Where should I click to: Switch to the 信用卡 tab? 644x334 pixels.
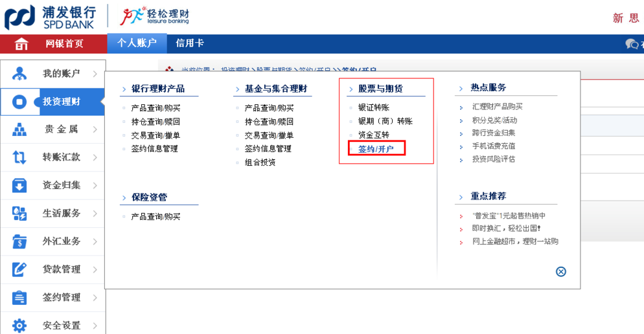190,43
